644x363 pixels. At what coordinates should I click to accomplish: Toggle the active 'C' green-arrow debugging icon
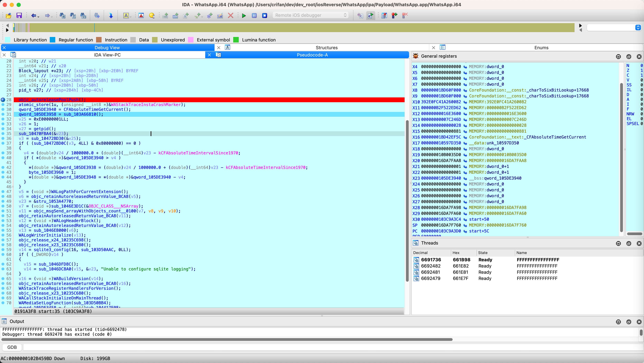point(371,16)
